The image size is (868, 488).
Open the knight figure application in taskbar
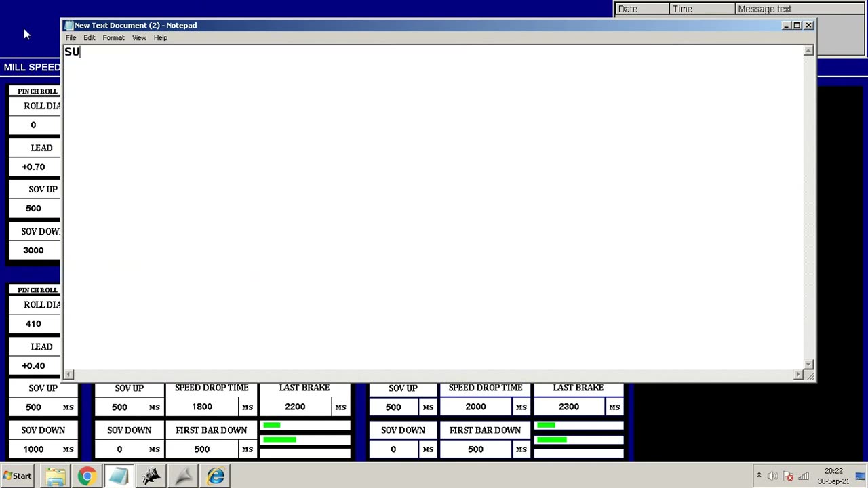tap(151, 476)
